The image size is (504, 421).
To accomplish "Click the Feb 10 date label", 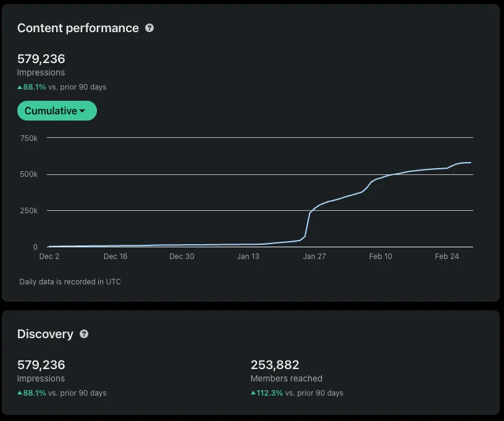I will [x=380, y=257].
